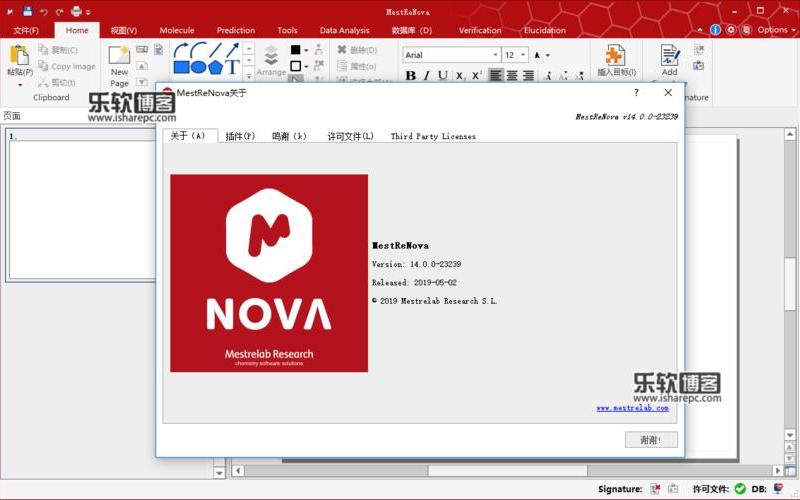The width and height of the screenshot is (800, 500).
Task: Switch to the Molecule ribbon tab
Action: [177, 30]
